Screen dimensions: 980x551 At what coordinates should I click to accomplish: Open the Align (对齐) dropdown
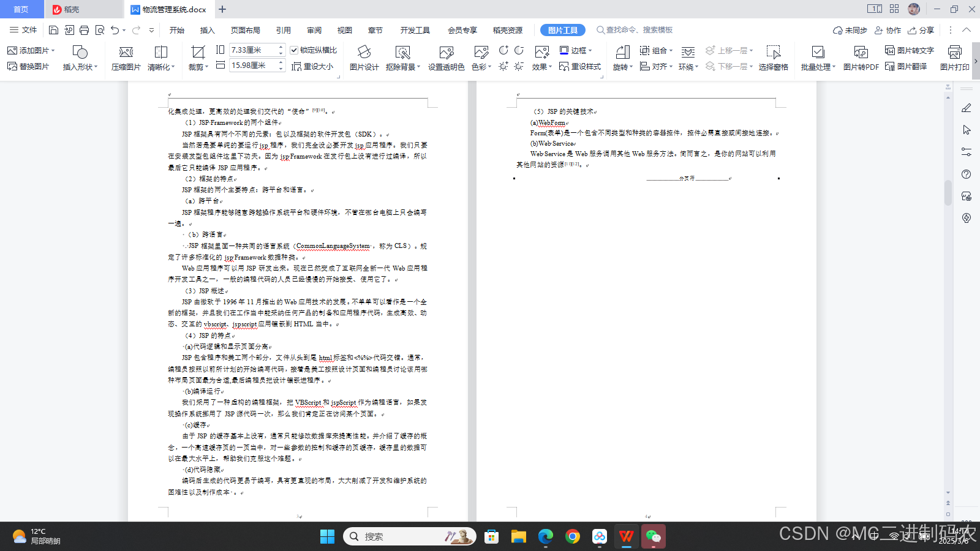click(656, 66)
